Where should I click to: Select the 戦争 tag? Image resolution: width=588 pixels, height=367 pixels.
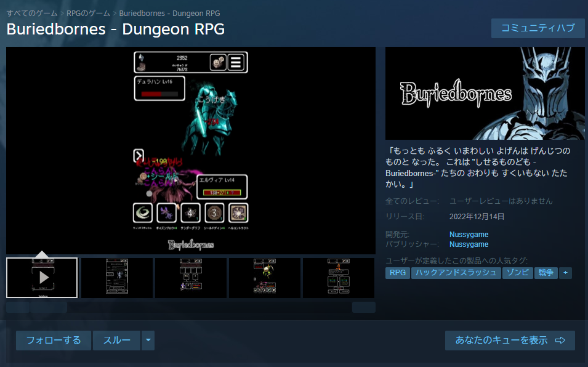click(546, 273)
